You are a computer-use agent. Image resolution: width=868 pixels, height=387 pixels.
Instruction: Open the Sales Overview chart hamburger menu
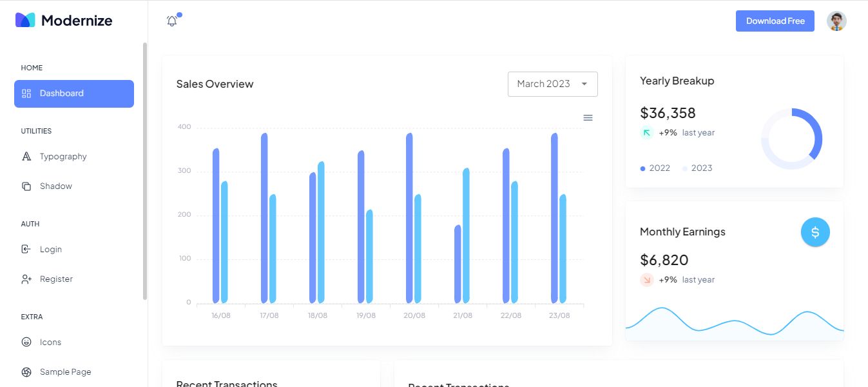(588, 117)
